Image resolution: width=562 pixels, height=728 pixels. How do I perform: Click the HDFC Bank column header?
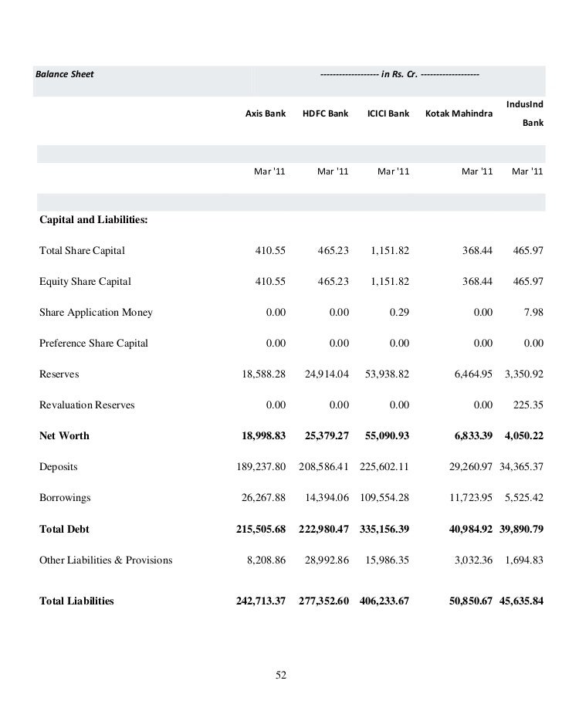(325, 113)
